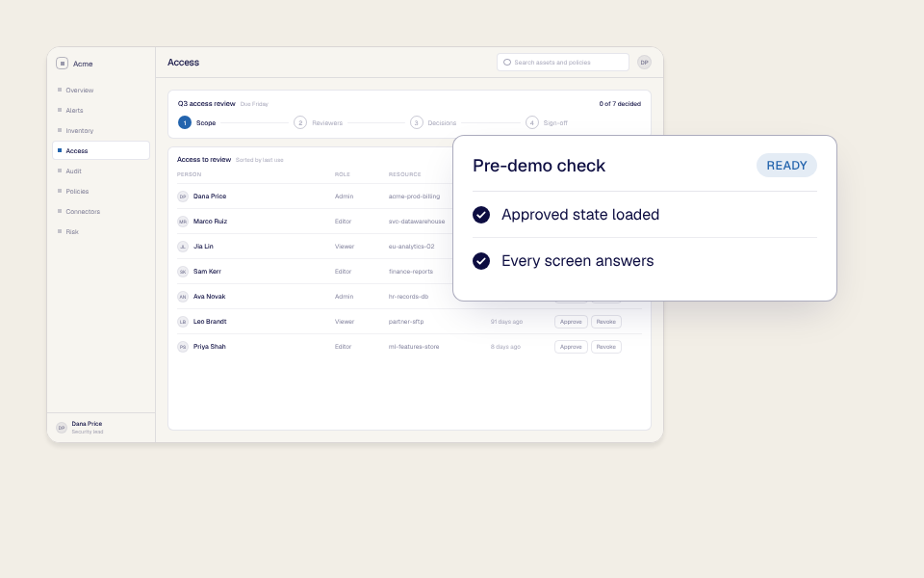Open the DP profile avatar in the header
924x578 pixels.
pyautogui.click(x=644, y=63)
